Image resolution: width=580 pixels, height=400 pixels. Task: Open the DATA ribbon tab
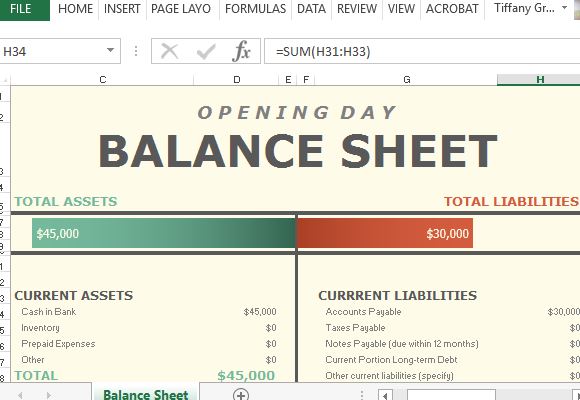pyautogui.click(x=311, y=9)
